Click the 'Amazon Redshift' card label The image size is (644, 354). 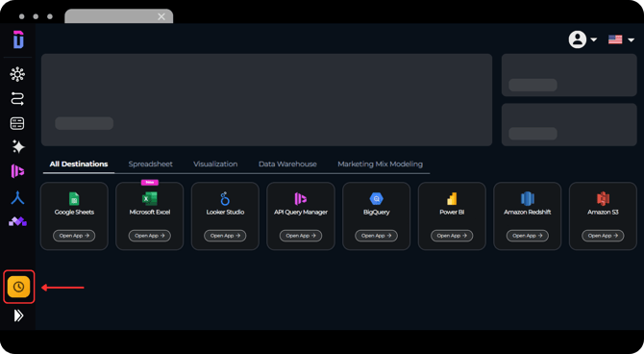(x=528, y=213)
